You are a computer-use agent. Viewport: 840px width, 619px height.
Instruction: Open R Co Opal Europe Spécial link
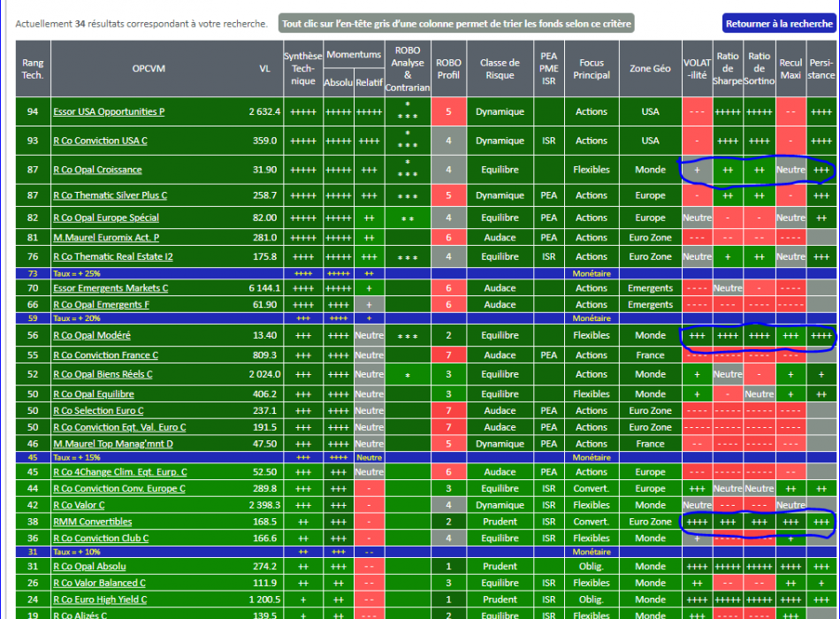point(106,218)
